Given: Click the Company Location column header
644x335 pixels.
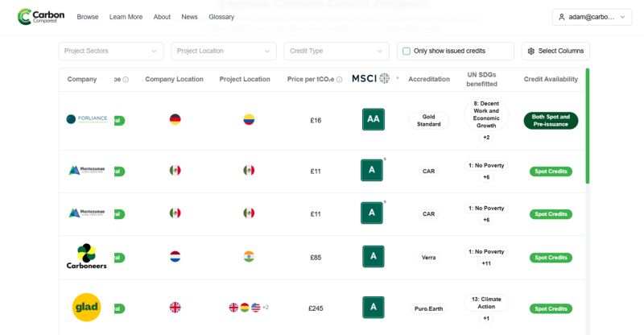Looking at the screenshot, I should 174,79.
